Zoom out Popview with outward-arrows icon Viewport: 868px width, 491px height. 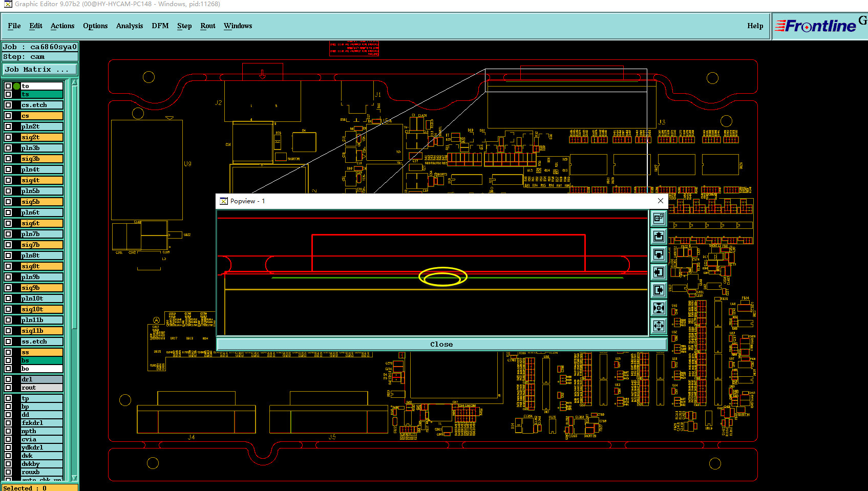[659, 326]
